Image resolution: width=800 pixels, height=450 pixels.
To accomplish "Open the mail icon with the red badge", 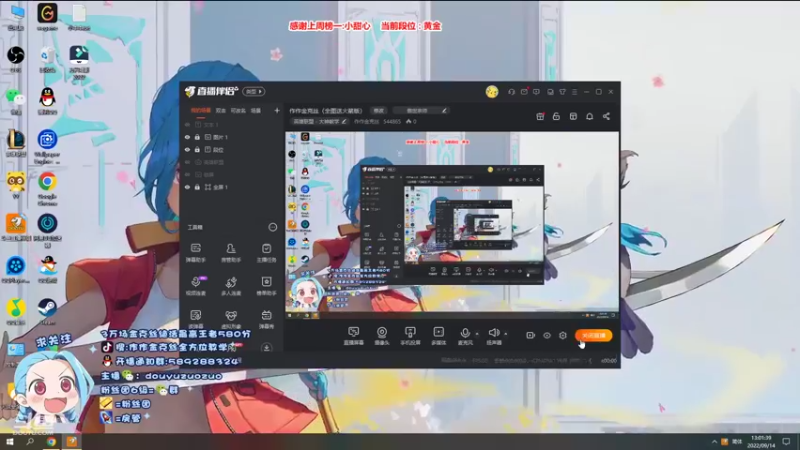I will pos(524,92).
